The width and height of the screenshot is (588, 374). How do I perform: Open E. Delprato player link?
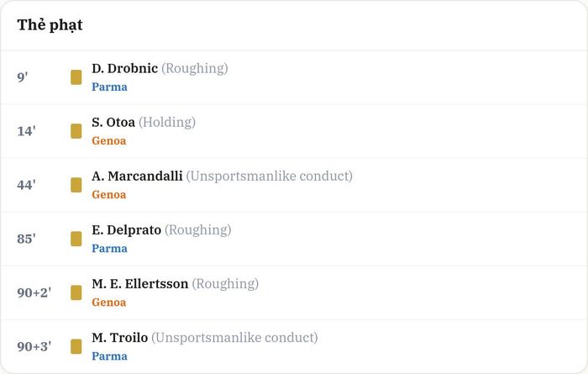pyautogui.click(x=126, y=230)
